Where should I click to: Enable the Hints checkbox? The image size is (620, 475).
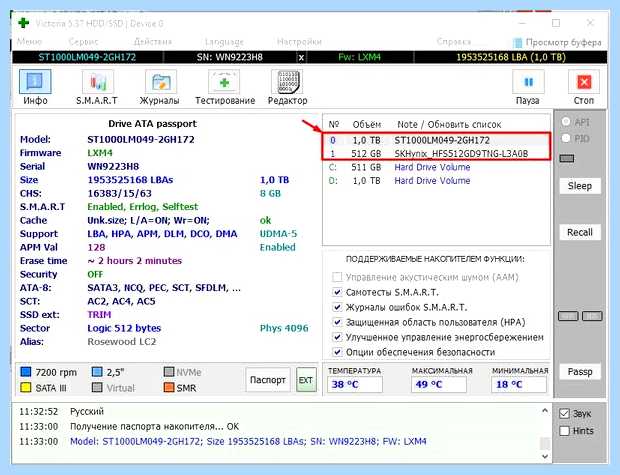point(565,431)
